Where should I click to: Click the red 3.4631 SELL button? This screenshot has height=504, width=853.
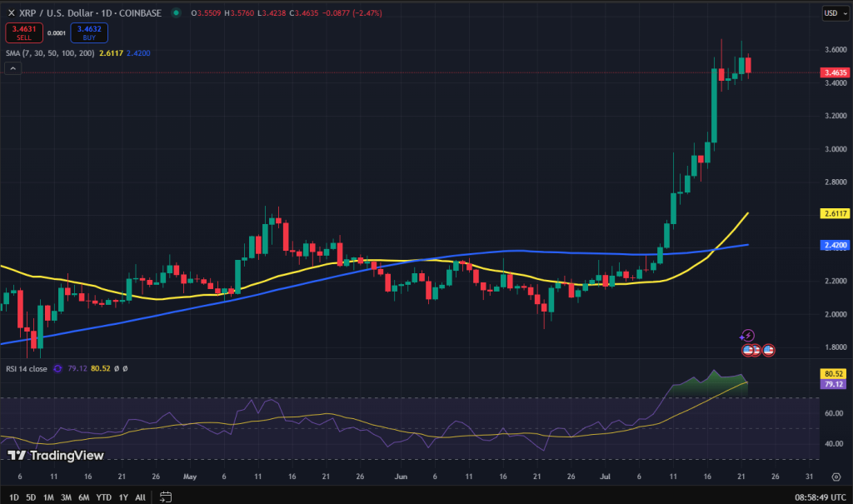click(x=24, y=32)
